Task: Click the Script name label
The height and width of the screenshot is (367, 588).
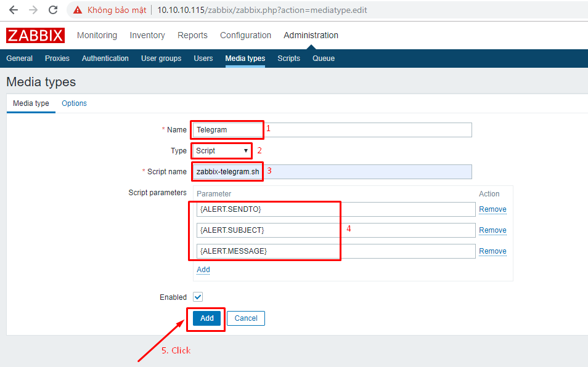Action: 167,172
